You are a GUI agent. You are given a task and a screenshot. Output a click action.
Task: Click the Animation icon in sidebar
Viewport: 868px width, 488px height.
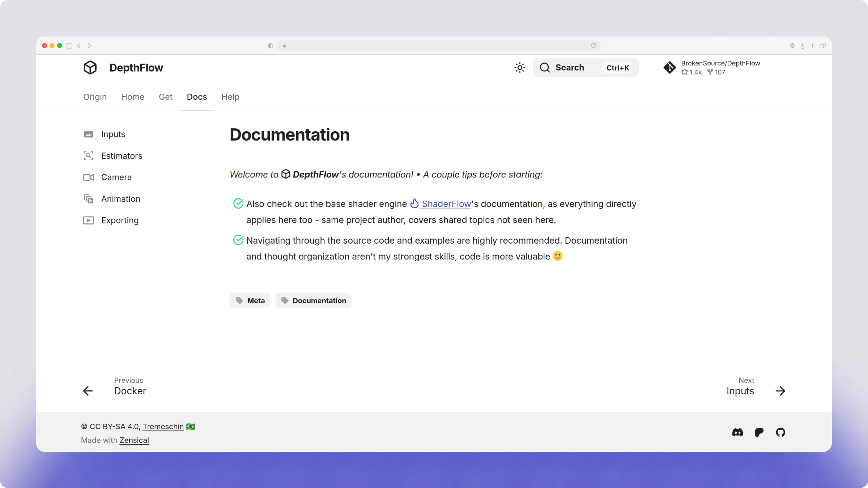89,199
